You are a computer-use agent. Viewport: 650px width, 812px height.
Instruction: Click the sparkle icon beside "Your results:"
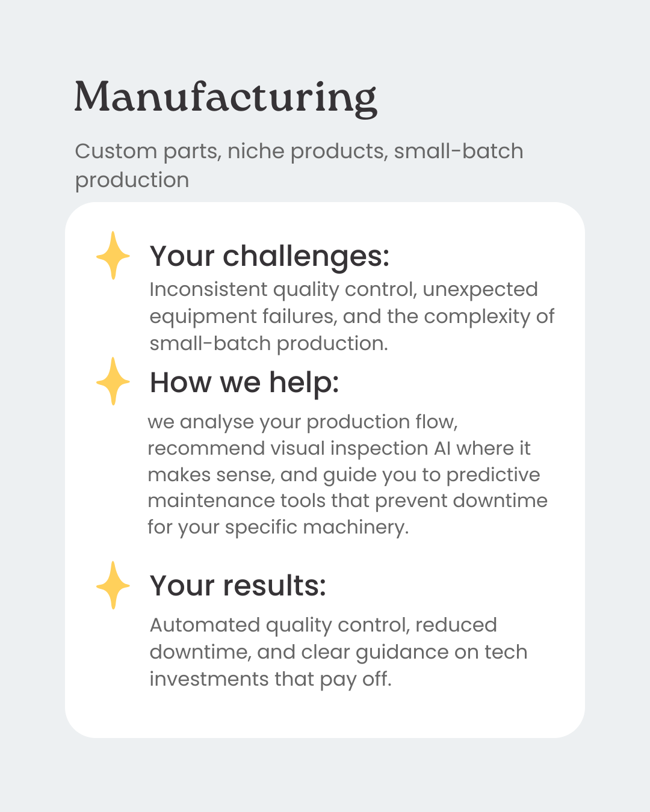[113, 585]
